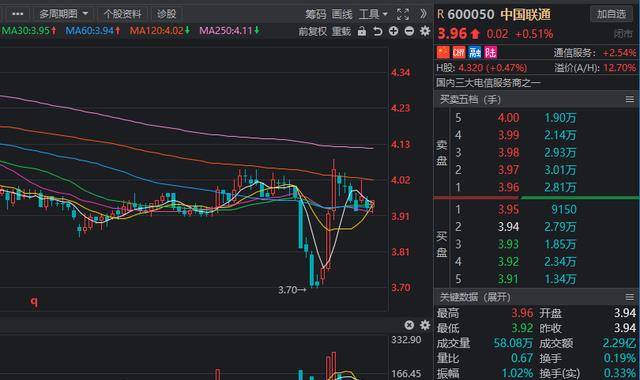Open the 工具 dropdown menu
Image resolution: width=640 pixels, height=380 pixels.
pos(373,14)
